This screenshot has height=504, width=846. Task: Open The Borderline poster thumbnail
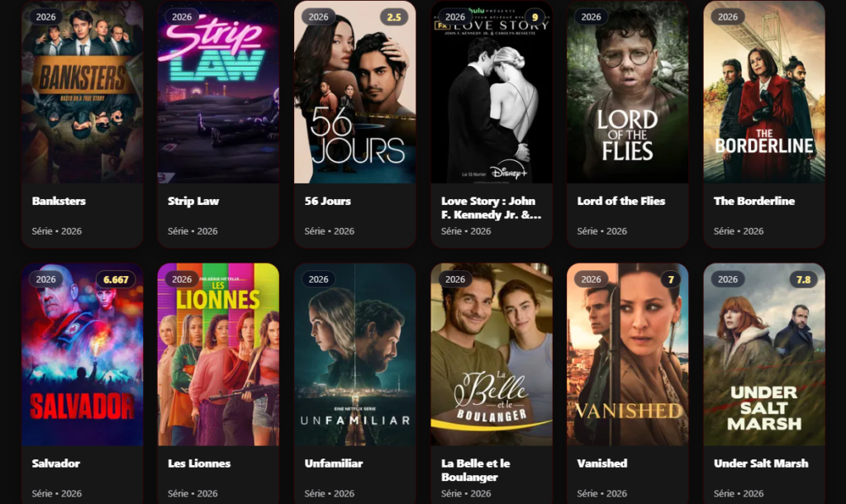pyautogui.click(x=764, y=92)
